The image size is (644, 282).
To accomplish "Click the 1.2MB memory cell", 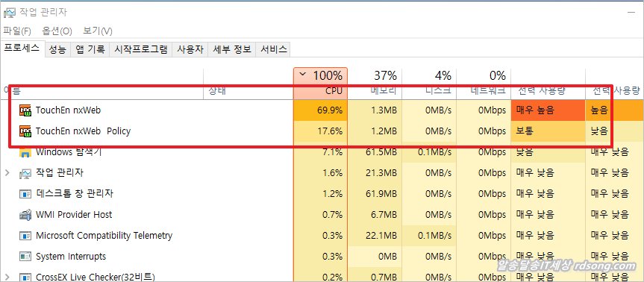I will coord(375,131).
